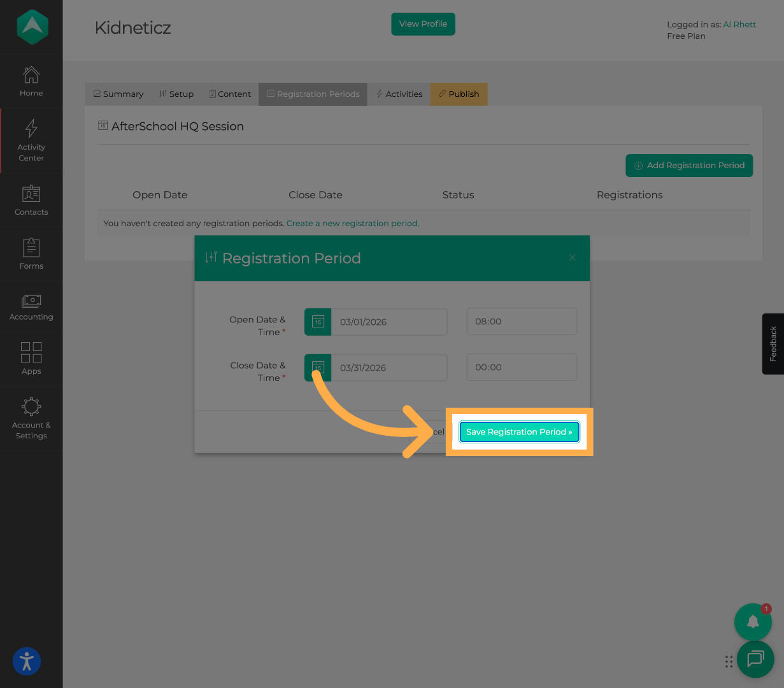Close the Registration Period dialog

pos(572,258)
